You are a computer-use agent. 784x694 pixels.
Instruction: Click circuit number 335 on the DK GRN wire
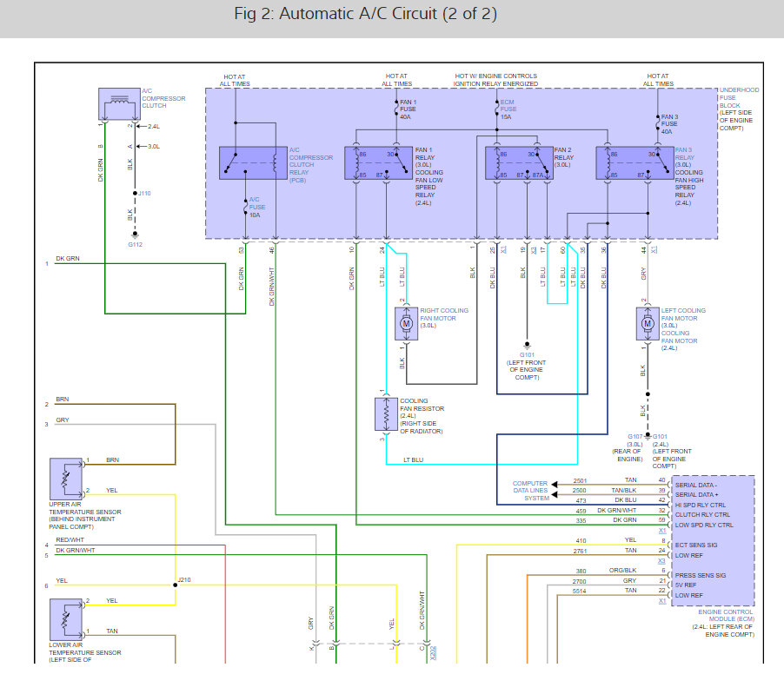tap(581, 520)
